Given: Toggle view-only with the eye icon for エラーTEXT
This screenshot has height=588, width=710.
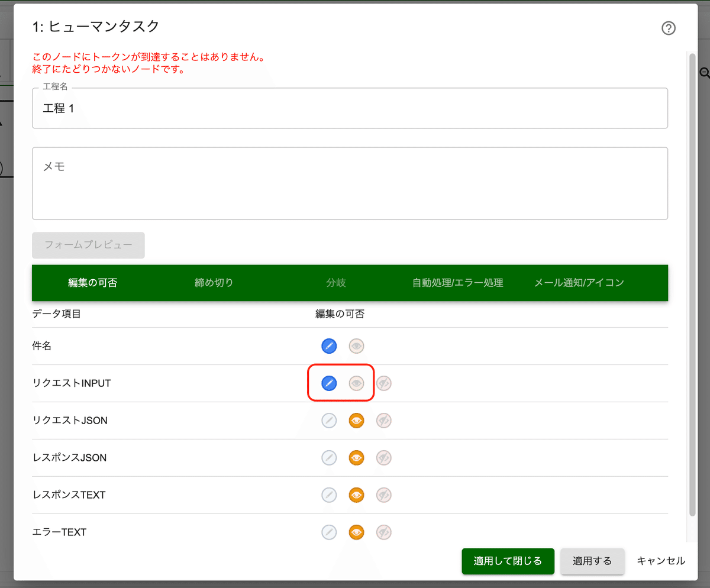Looking at the screenshot, I should [x=356, y=532].
